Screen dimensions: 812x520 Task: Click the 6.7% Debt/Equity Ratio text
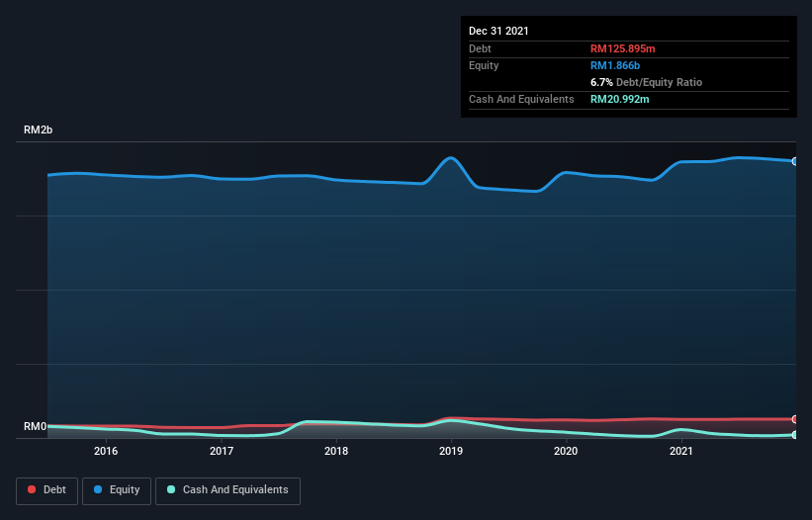pos(646,82)
